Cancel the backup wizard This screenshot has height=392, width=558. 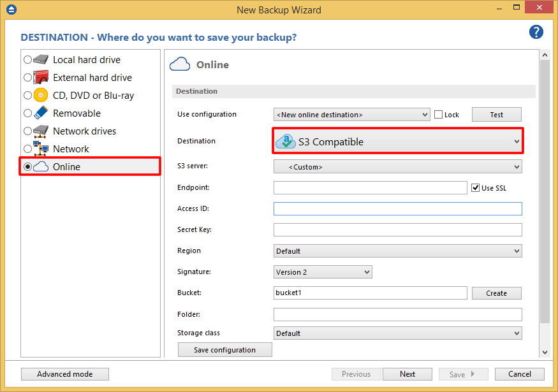[520, 374]
